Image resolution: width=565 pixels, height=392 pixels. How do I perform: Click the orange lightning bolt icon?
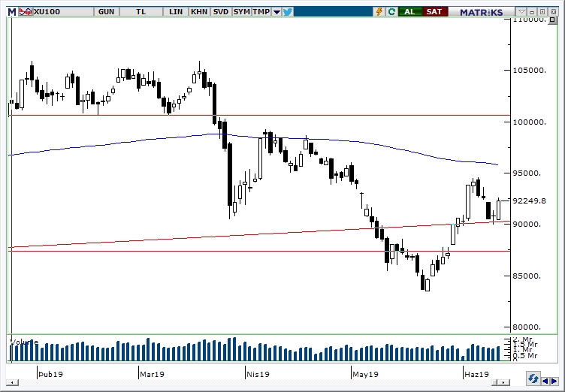click(x=379, y=12)
